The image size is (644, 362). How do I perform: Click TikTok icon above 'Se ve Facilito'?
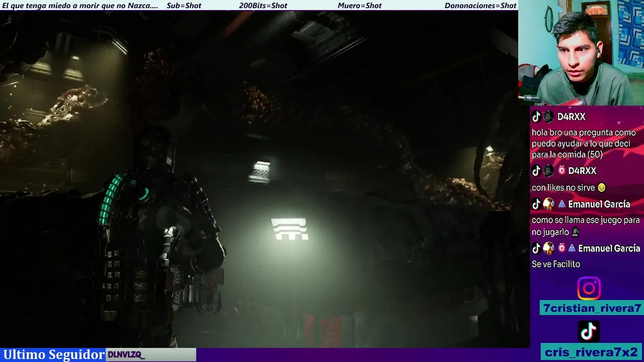[x=536, y=248]
